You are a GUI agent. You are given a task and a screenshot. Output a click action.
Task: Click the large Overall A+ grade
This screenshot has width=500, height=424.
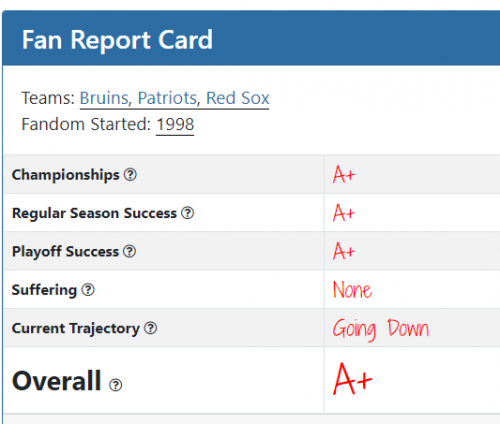click(352, 379)
